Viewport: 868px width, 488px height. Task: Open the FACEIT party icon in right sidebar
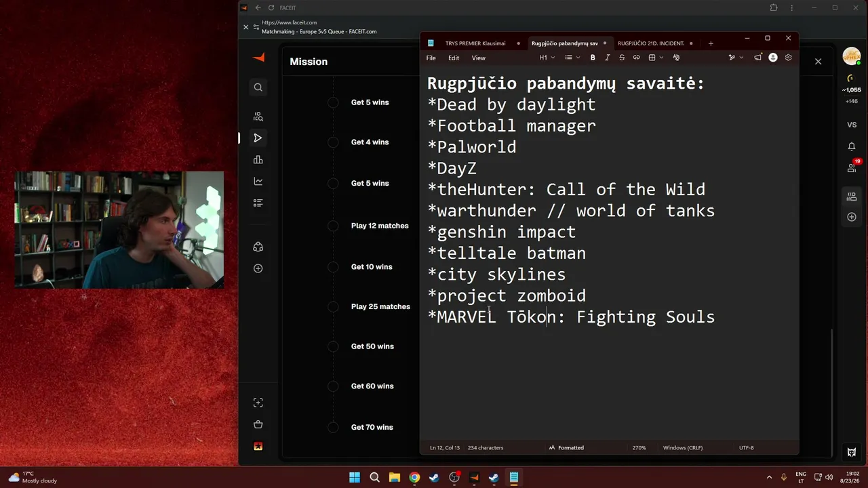[852, 197]
